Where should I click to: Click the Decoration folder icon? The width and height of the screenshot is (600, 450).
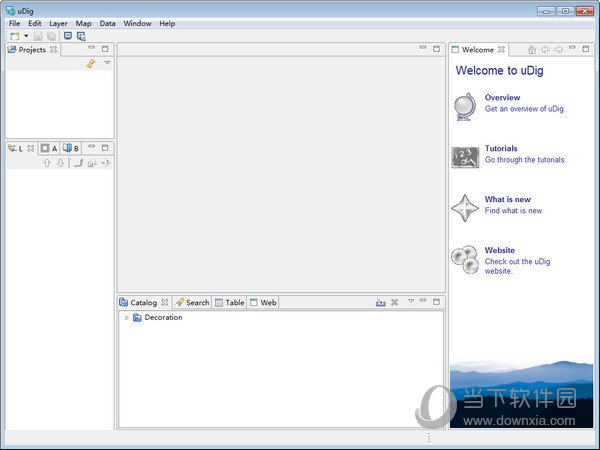(x=137, y=318)
